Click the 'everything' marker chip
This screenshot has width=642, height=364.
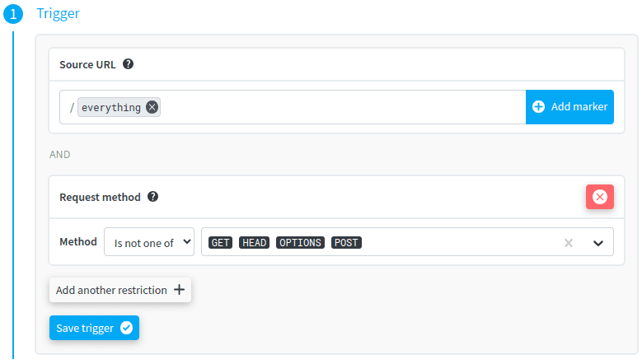(111, 107)
